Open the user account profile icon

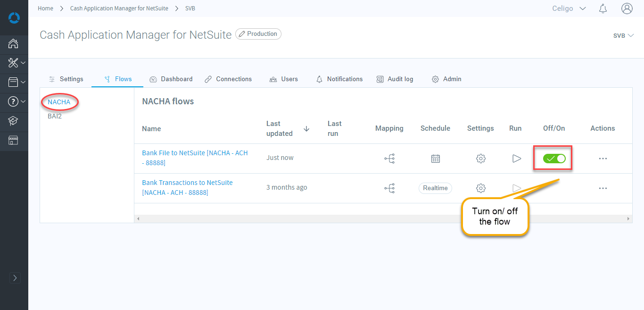(x=627, y=8)
